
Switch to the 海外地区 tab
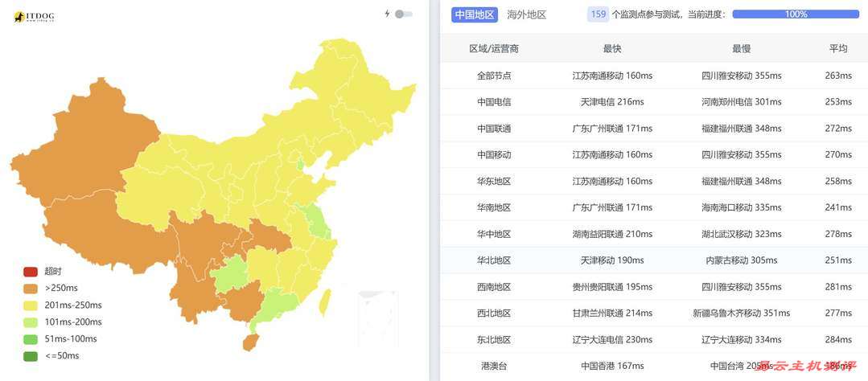click(x=526, y=15)
